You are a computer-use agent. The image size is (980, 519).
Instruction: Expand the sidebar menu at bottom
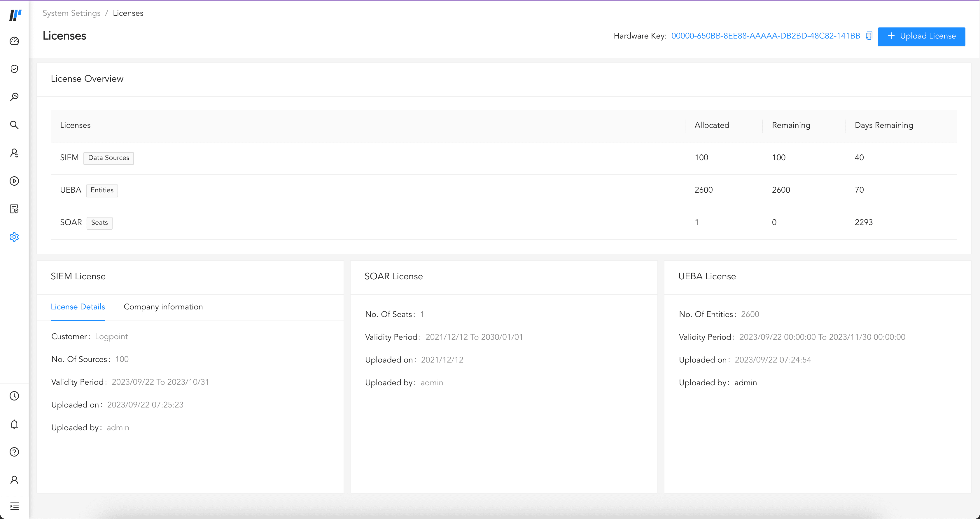tap(14, 506)
